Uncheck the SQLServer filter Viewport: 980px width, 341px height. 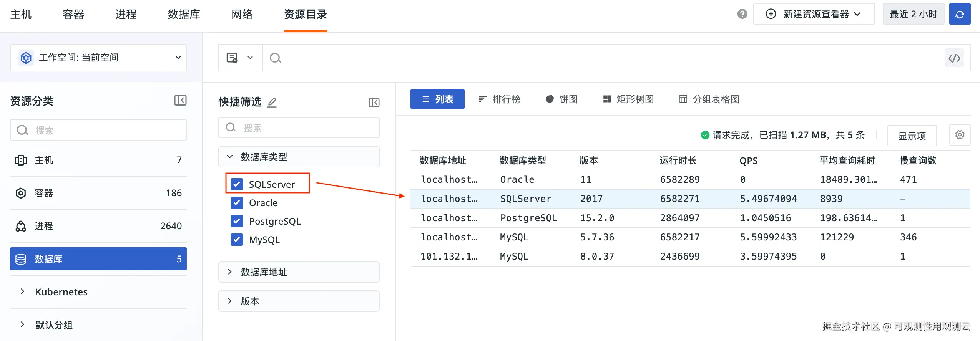tap(237, 184)
